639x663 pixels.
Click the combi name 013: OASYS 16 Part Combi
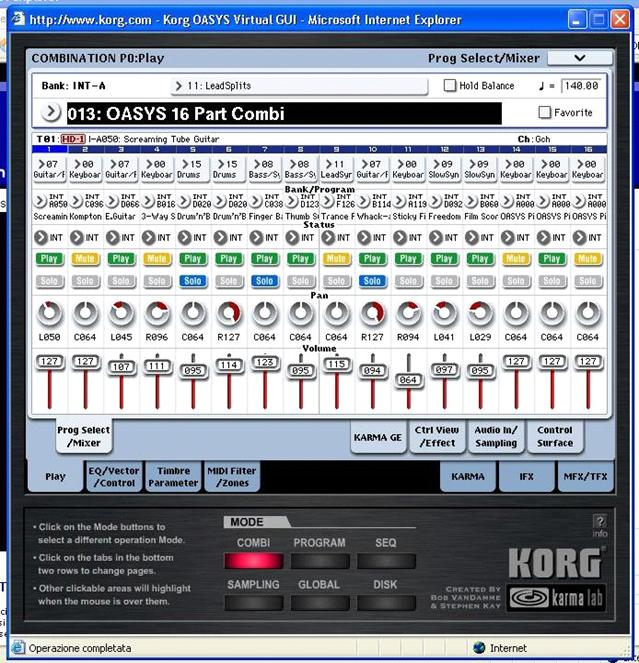(284, 113)
